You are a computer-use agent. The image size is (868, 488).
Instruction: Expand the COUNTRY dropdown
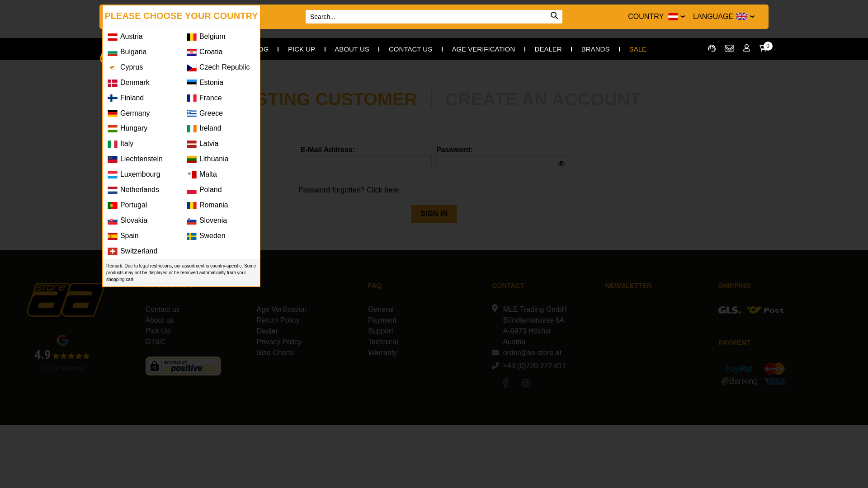coord(656,17)
